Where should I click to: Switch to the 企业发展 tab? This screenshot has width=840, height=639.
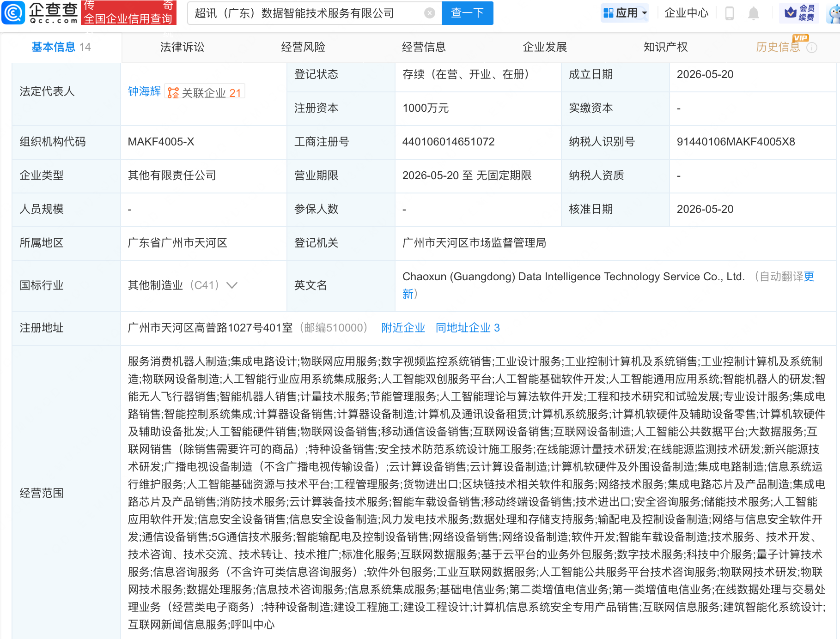click(545, 47)
